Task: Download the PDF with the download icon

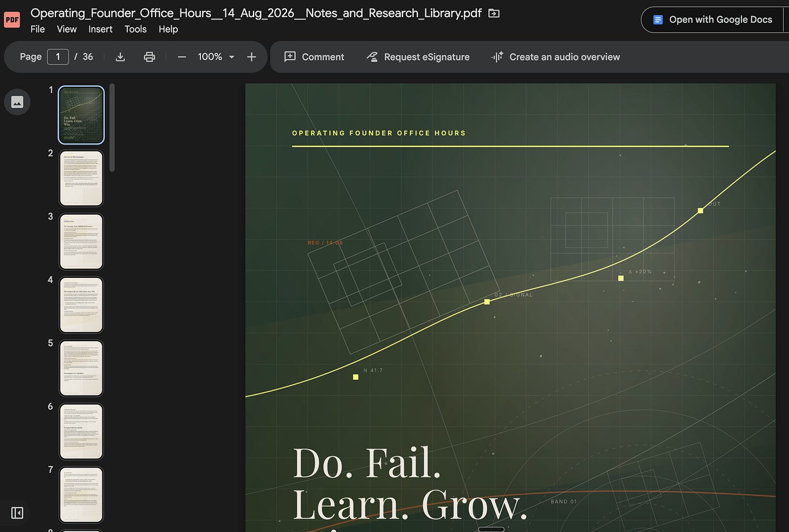Action: click(120, 57)
